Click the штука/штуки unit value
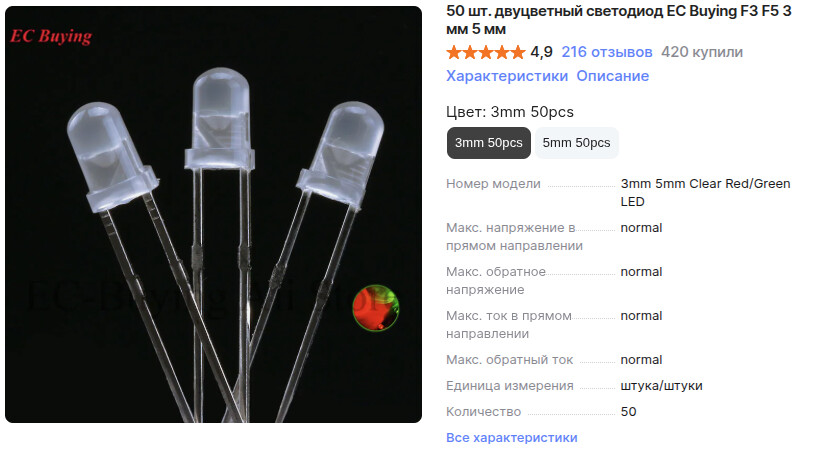816x453 pixels. [661, 386]
